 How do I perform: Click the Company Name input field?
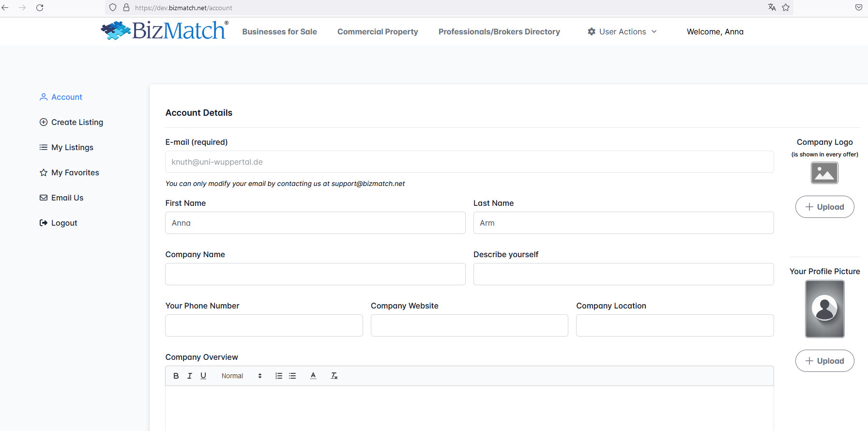tap(315, 274)
